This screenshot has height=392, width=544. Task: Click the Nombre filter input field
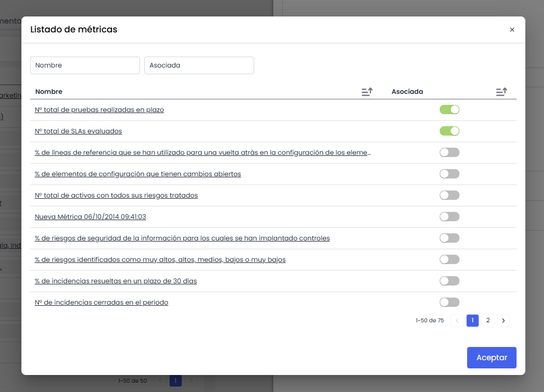(85, 65)
